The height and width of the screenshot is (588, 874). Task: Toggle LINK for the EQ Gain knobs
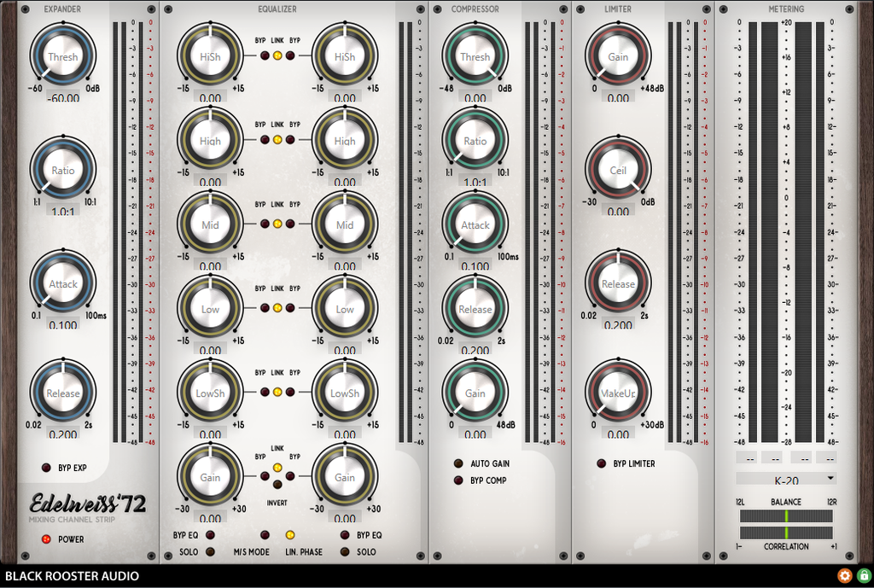click(277, 468)
